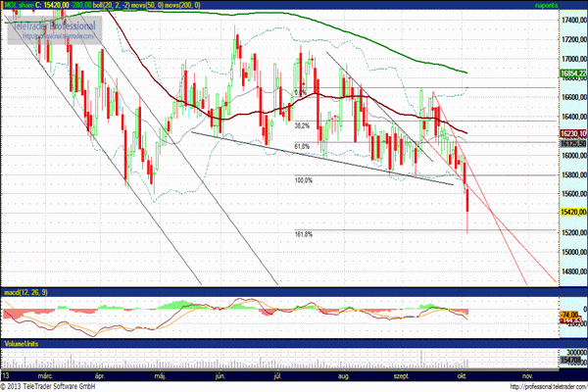The image size is (588, 392).
Task: Click the 16125,50 price tag on axis
Action: (571, 143)
